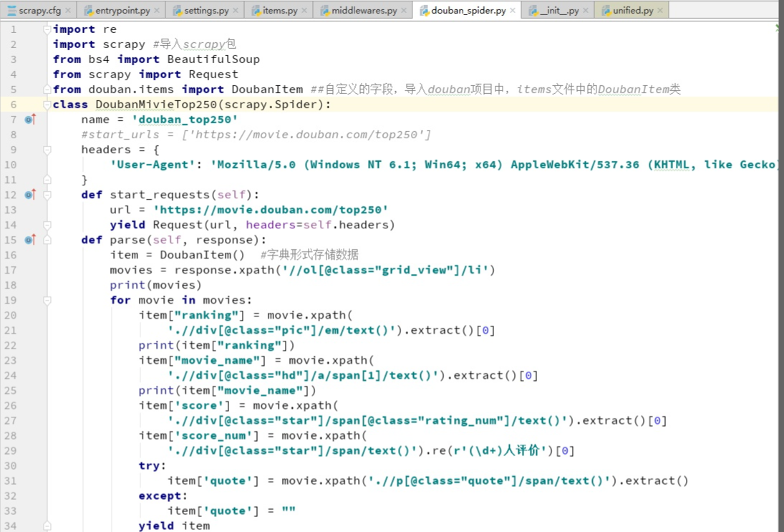Collapse the start_requests method at line 12
784x532 pixels.
47,195
